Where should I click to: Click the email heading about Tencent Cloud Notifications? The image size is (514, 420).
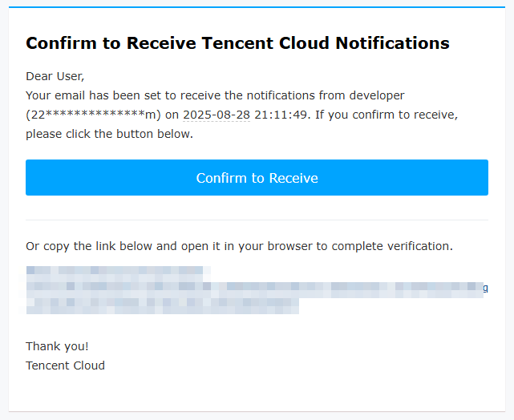[237, 42]
